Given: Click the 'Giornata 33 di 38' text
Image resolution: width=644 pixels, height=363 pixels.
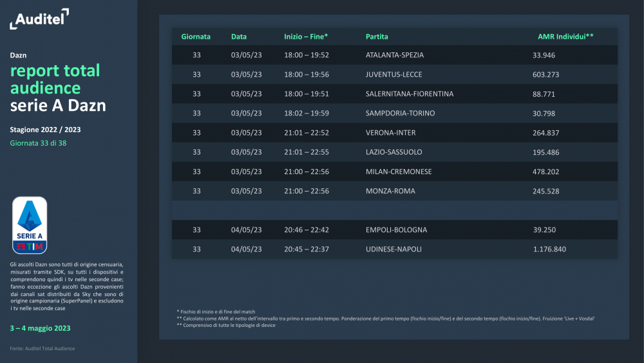Looking at the screenshot, I should click(38, 143).
